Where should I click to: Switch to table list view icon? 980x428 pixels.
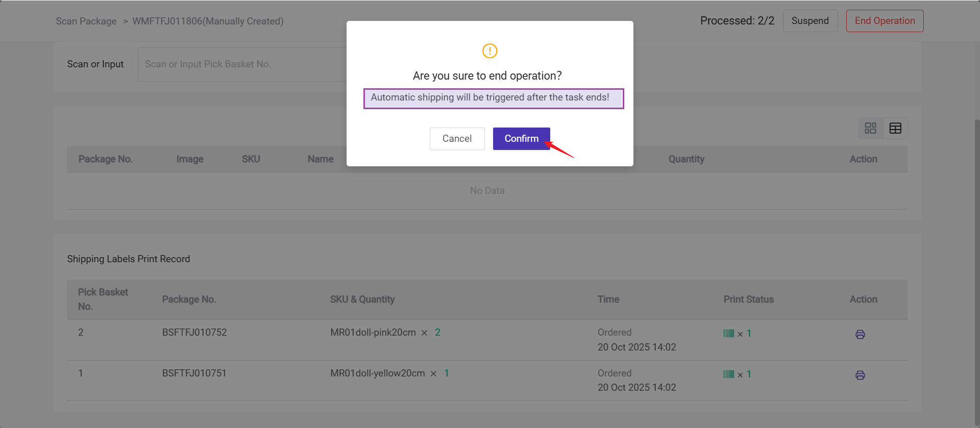click(895, 128)
